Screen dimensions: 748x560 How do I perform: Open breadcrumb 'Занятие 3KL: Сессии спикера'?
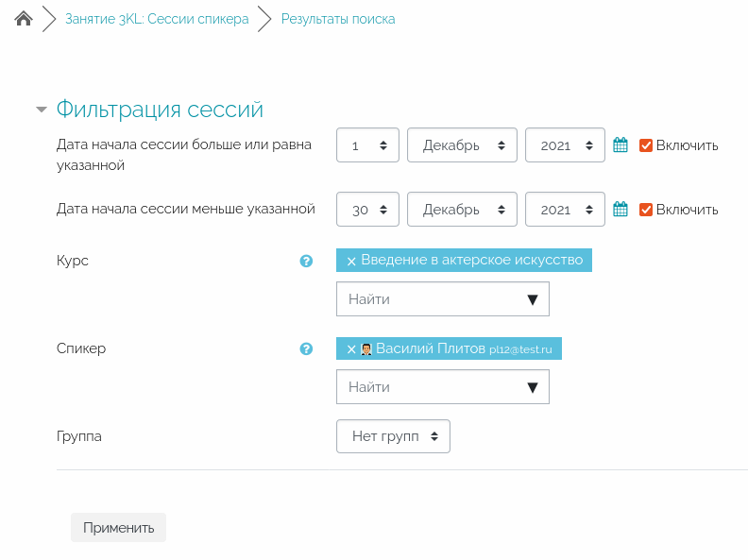pos(157,19)
